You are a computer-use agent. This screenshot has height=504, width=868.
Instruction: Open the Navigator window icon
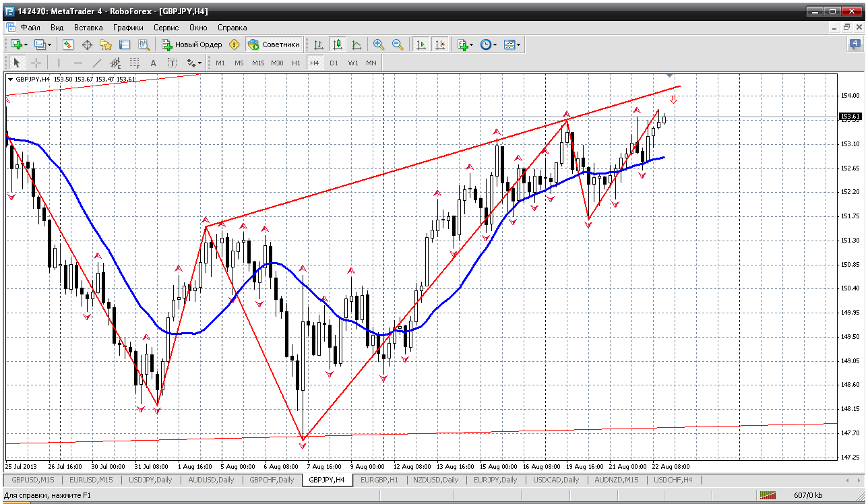106,44
